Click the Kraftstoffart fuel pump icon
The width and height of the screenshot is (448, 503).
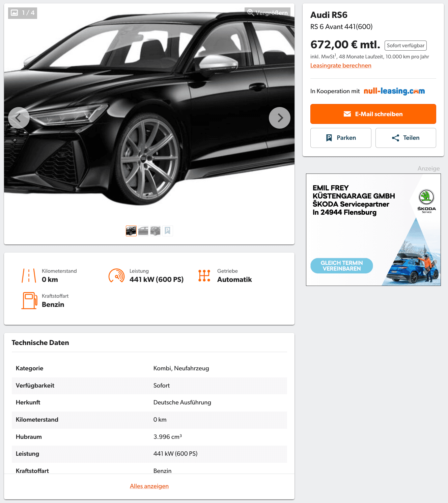tap(29, 300)
